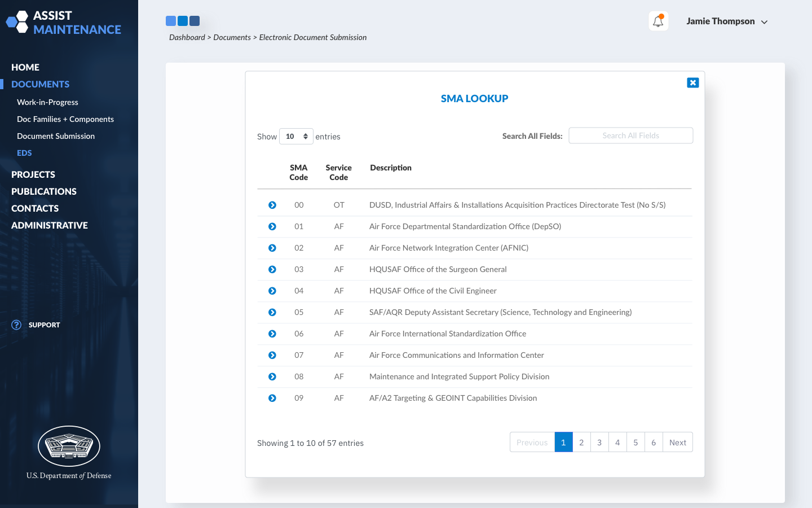The height and width of the screenshot is (508, 812).
Task: Click the Department of Defense Pentagon emblem
Action: [x=69, y=446]
